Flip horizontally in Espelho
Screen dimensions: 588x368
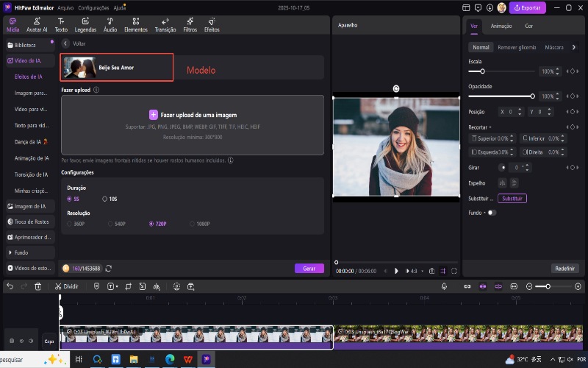coord(502,183)
